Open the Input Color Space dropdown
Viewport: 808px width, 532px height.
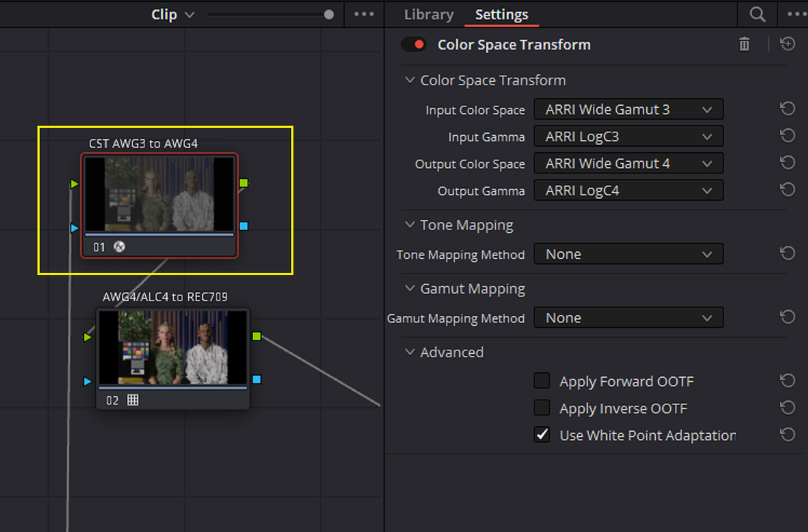click(628, 110)
